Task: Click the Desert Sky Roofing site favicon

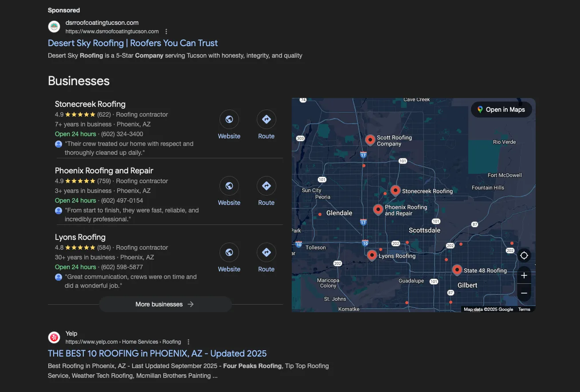Action: [54, 27]
